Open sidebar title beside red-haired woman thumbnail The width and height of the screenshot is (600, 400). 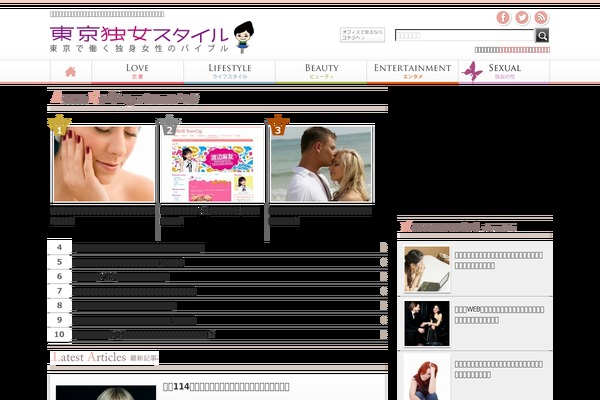(499, 369)
